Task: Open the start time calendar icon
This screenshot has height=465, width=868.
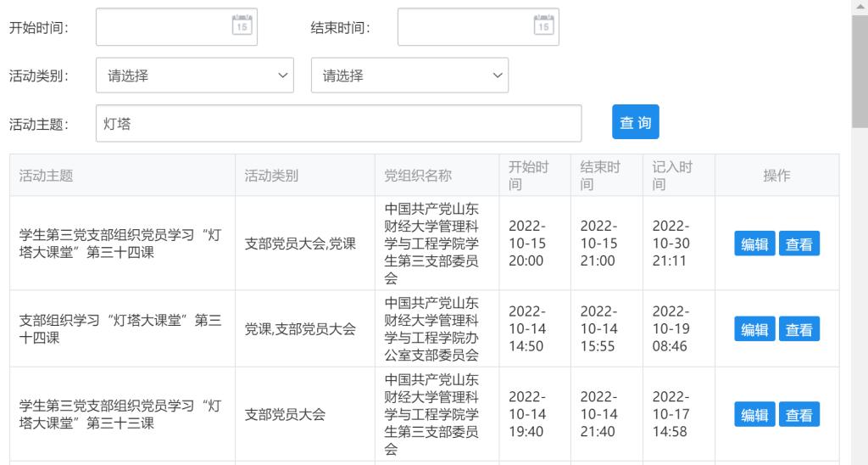Action: [242, 26]
